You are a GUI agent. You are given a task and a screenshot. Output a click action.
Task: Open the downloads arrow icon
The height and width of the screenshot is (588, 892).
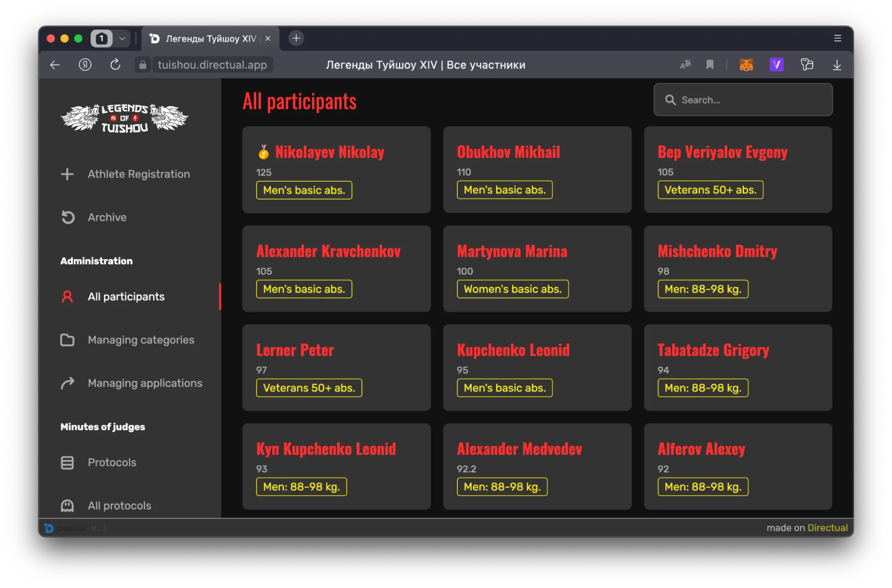[x=837, y=65]
